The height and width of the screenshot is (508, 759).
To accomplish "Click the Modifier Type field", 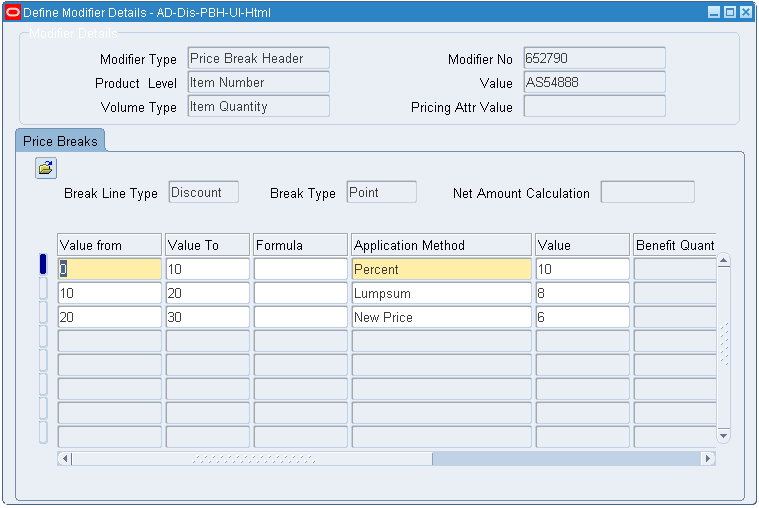I will click(x=258, y=58).
